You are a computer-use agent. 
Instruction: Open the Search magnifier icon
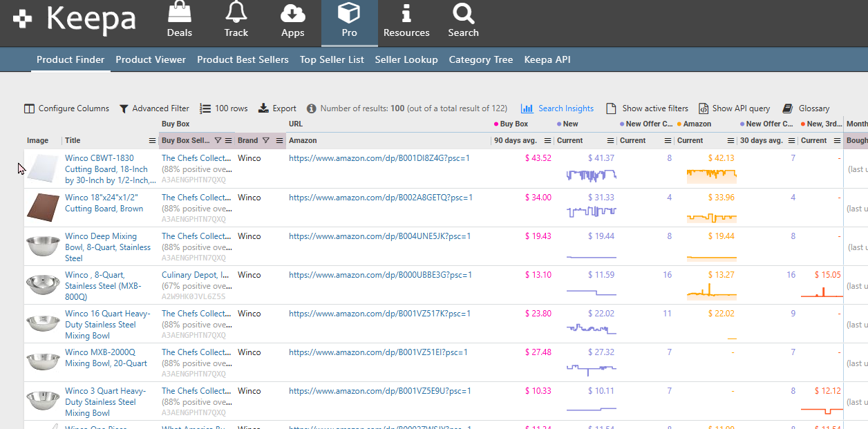pyautogui.click(x=463, y=12)
